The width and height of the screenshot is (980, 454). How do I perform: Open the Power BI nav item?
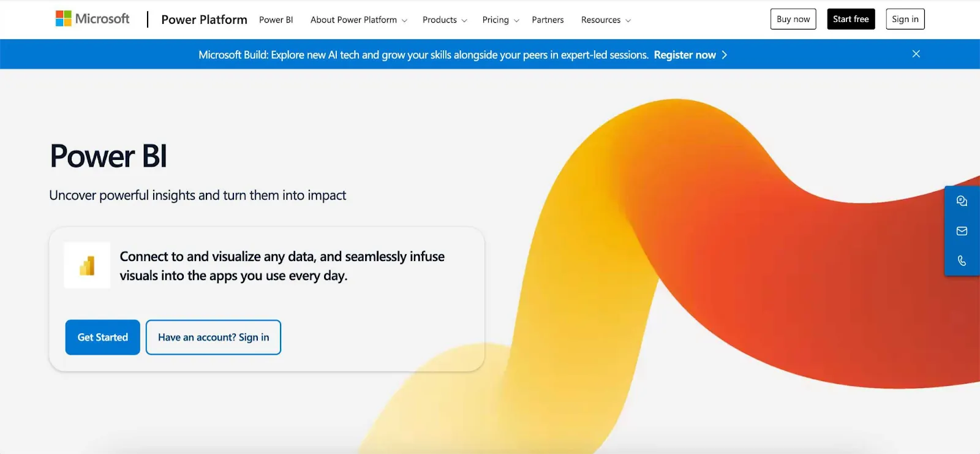pyautogui.click(x=276, y=20)
